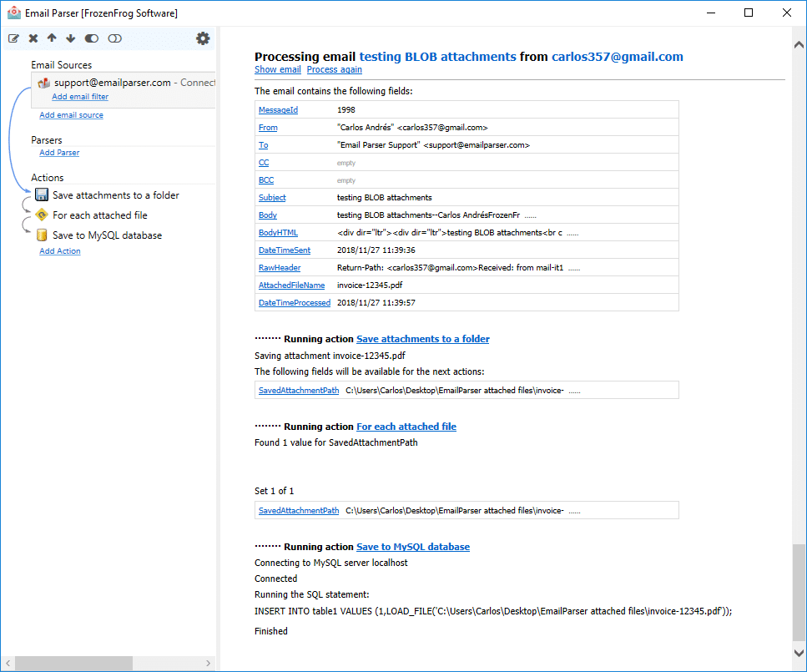This screenshot has height=672, width=807.
Task: Click the Save attachments floppy disk icon
Action: [42, 195]
